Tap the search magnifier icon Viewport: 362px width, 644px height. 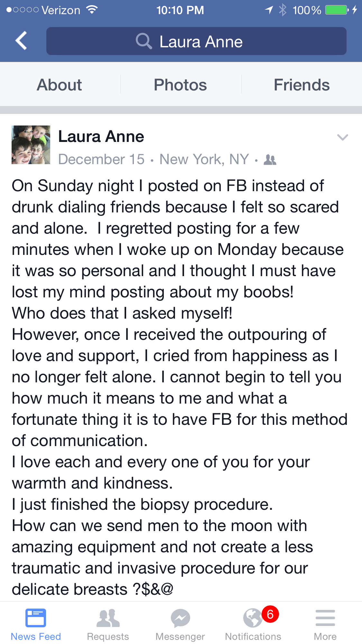pyautogui.click(x=144, y=41)
